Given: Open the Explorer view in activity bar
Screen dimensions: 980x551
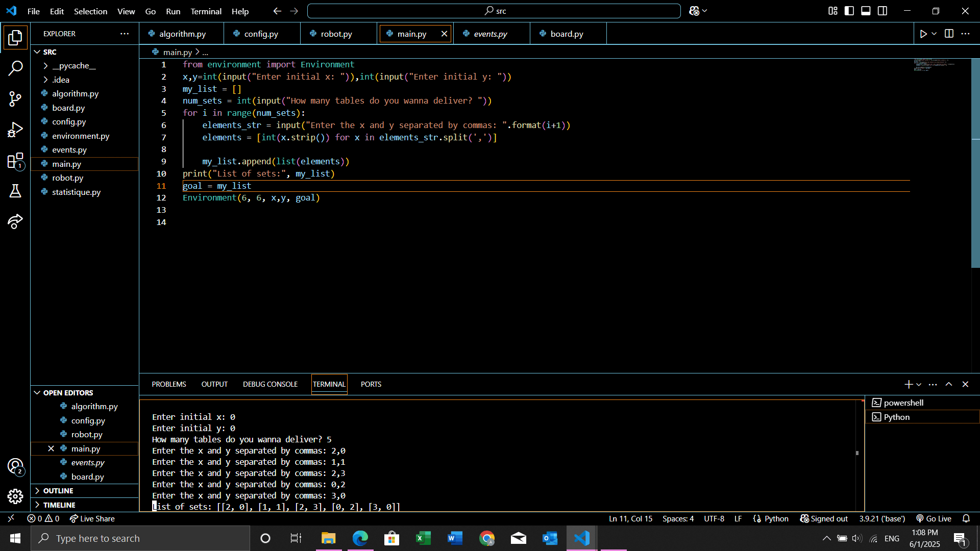Looking at the screenshot, I should point(15,37).
